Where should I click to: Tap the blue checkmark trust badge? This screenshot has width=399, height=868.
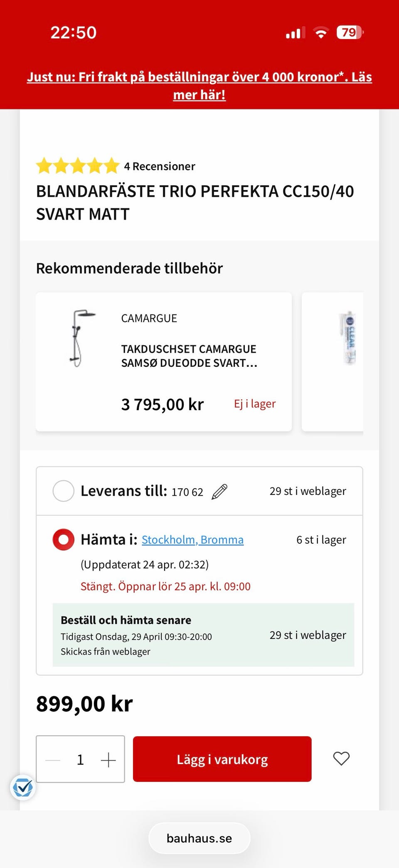[x=22, y=787]
